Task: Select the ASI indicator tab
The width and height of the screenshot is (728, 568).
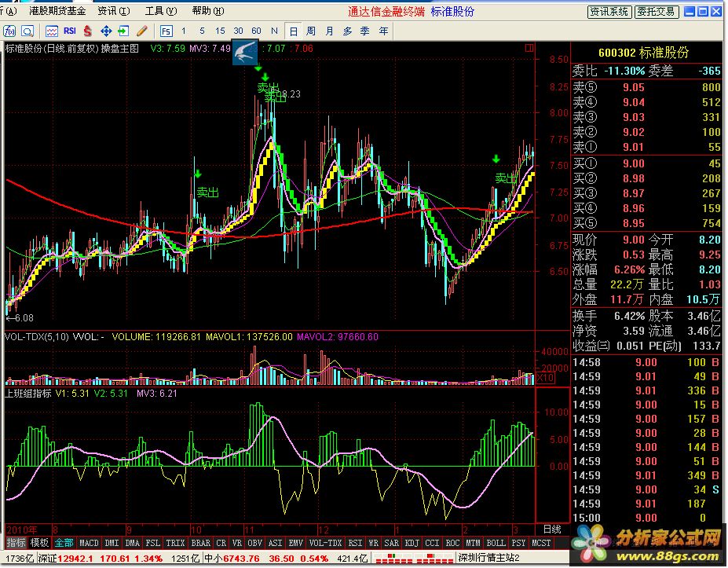Action: 275,542
